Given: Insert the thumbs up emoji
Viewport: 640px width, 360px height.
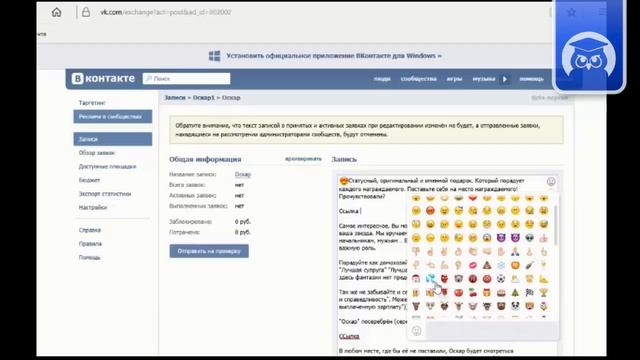Looking at the screenshot, I should click(543, 238).
